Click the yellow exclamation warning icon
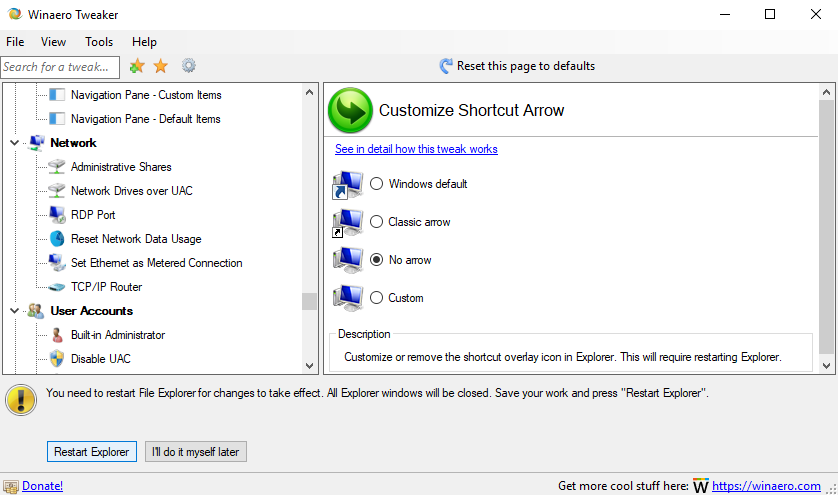 tap(21, 399)
